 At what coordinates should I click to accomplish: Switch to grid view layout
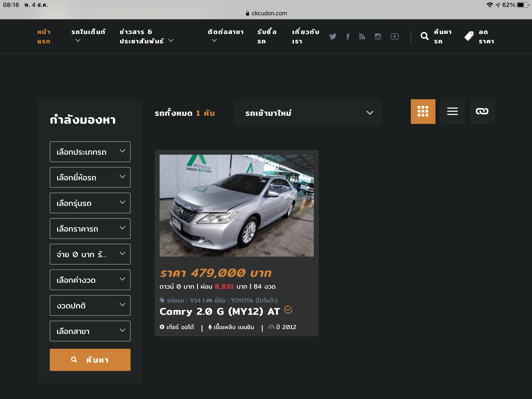(x=423, y=111)
